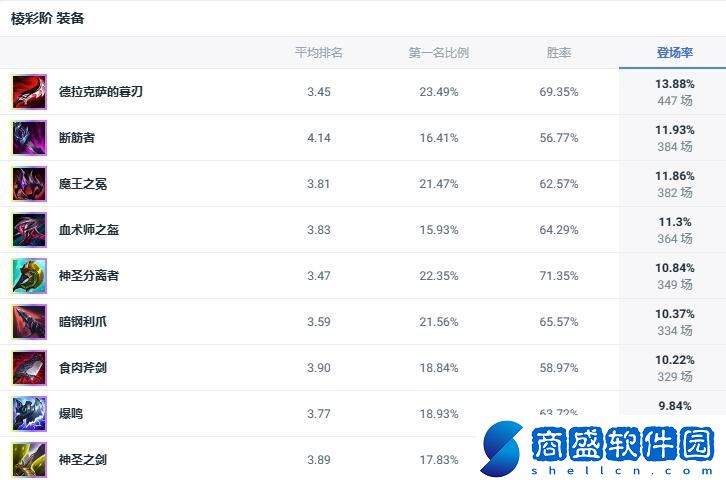Click the 血术师之盔 item icon
726x483 pixels.
pyautogui.click(x=29, y=230)
